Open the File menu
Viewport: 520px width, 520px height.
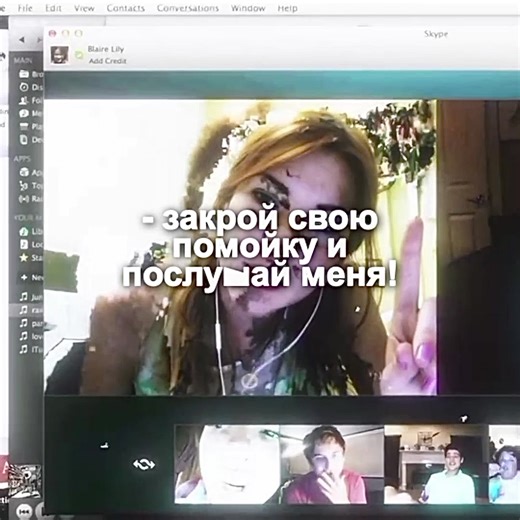click(25, 8)
